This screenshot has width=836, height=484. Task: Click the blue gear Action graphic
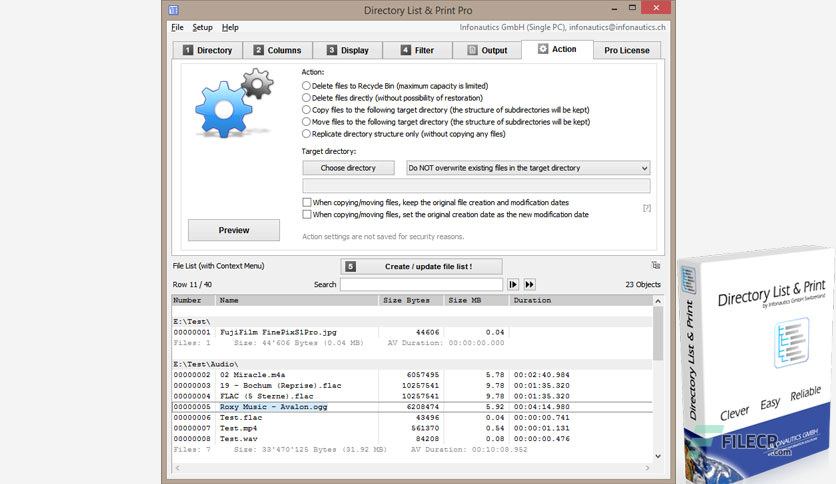[224, 110]
